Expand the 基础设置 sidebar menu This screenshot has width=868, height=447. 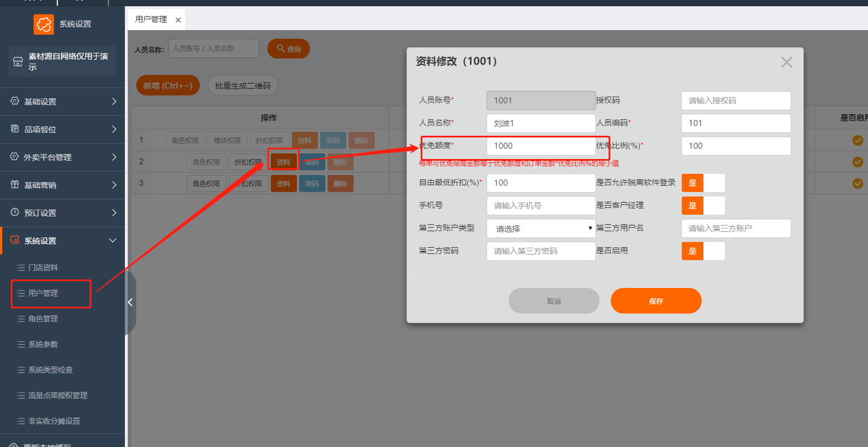pyautogui.click(x=62, y=102)
